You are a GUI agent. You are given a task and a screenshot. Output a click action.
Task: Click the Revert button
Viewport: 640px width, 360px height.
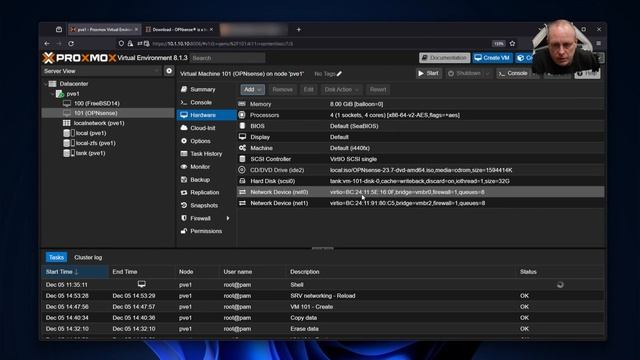coord(378,89)
